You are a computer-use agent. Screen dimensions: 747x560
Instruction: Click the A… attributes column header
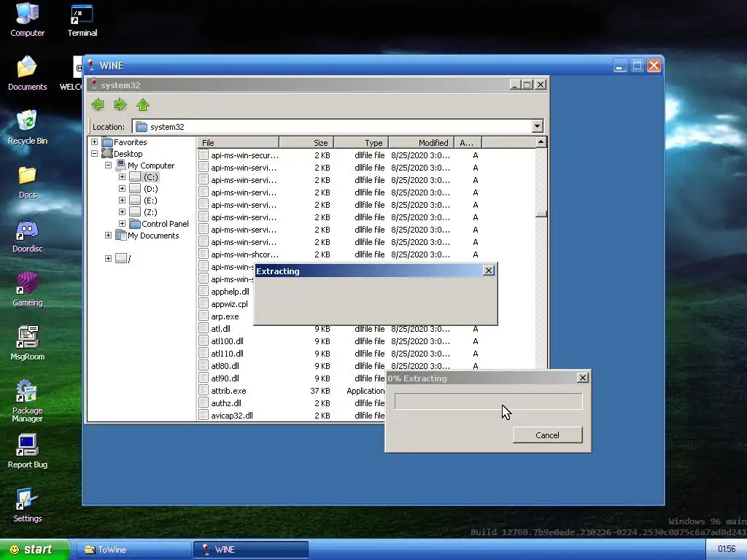468,142
